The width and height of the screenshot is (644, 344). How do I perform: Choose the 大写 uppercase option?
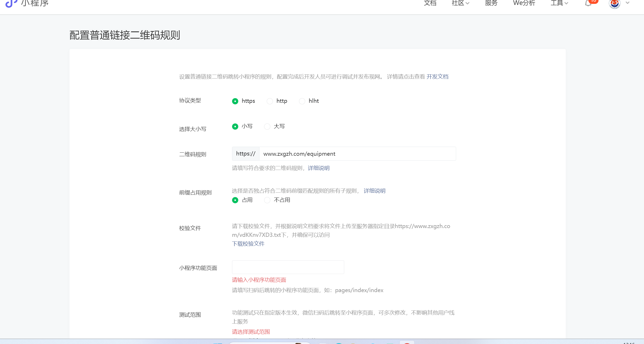pos(267,126)
